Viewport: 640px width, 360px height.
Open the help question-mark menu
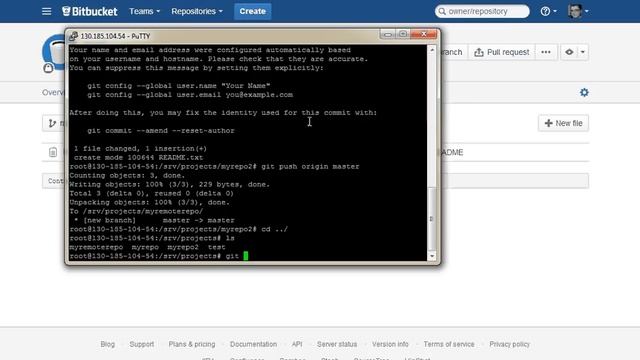(548, 11)
